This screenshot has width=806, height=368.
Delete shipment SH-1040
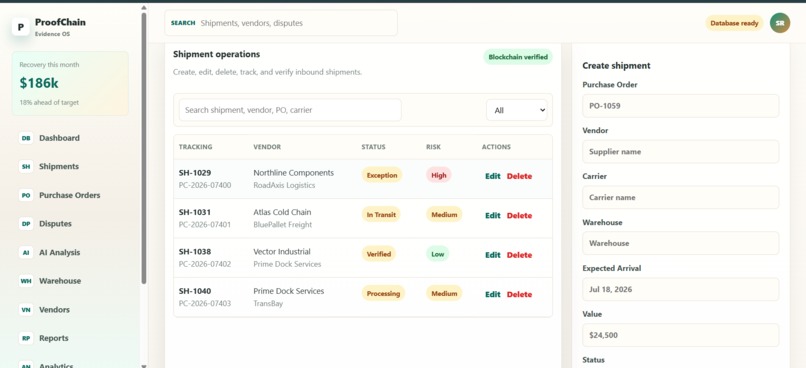coord(519,295)
